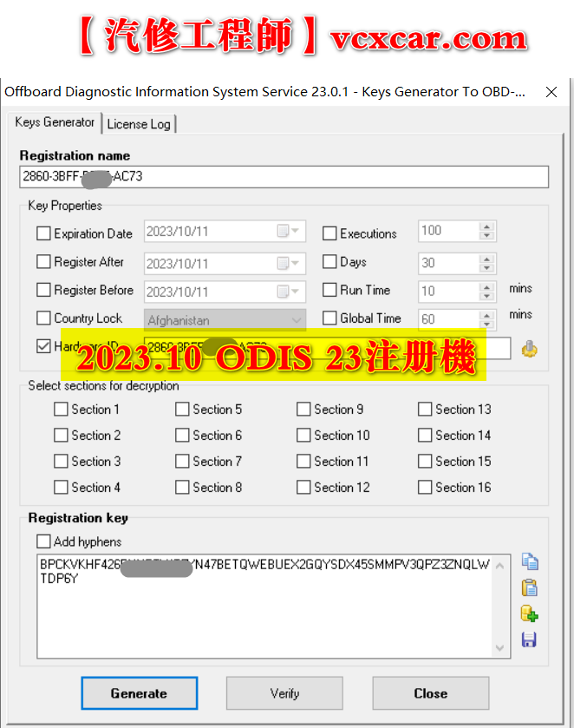Click the registration key scrollbar up arrow

tap(499, 566)
